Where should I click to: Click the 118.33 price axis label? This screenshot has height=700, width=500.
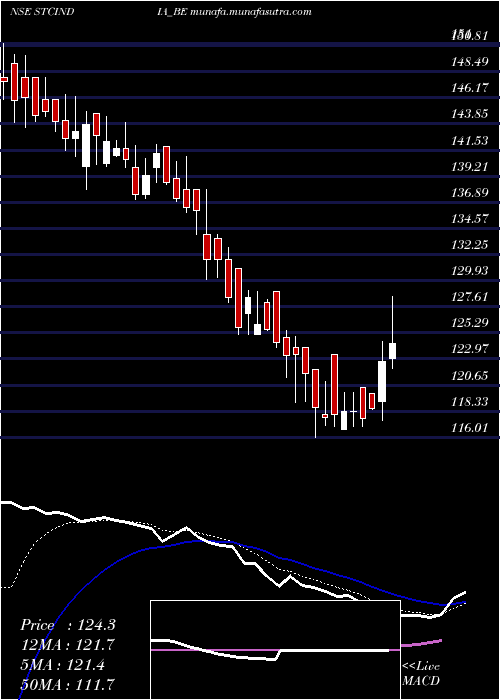[471, 402]
